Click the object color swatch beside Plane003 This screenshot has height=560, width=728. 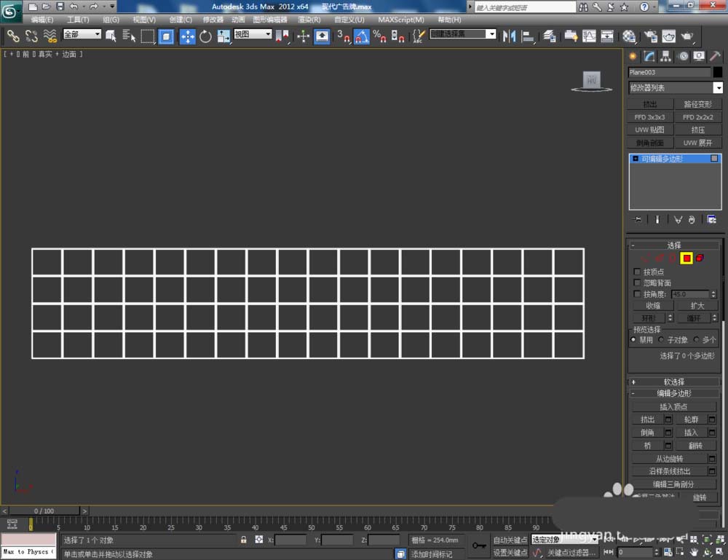coord(717,72)
